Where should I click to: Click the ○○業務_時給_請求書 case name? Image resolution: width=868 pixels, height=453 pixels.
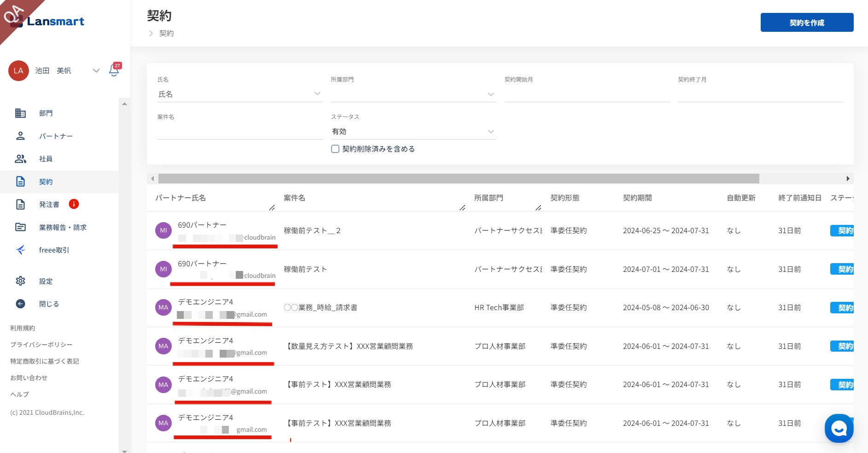pyautogui.click(x=320, y=307)
